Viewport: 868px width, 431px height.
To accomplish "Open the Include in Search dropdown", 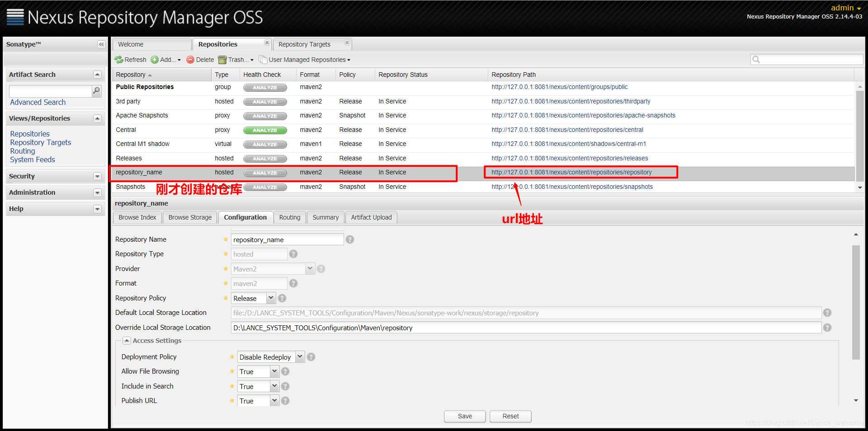I will click(274, 386).
